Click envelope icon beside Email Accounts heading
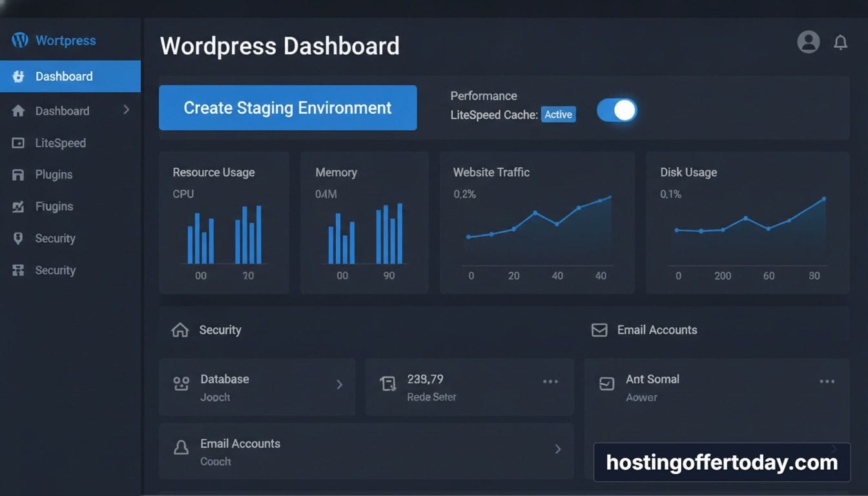This screenshot has width=868, height=496. (x=599, y=330)
